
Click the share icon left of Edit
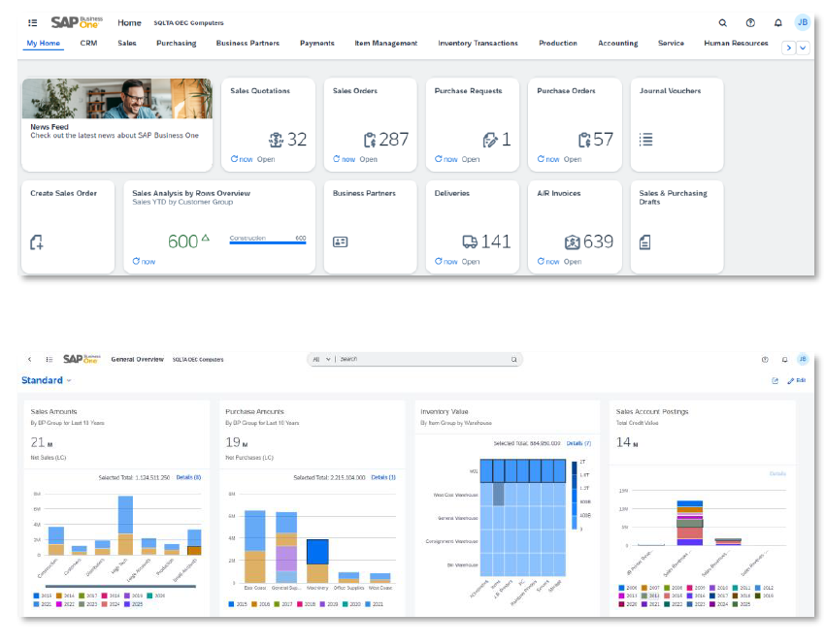(775, 380)
